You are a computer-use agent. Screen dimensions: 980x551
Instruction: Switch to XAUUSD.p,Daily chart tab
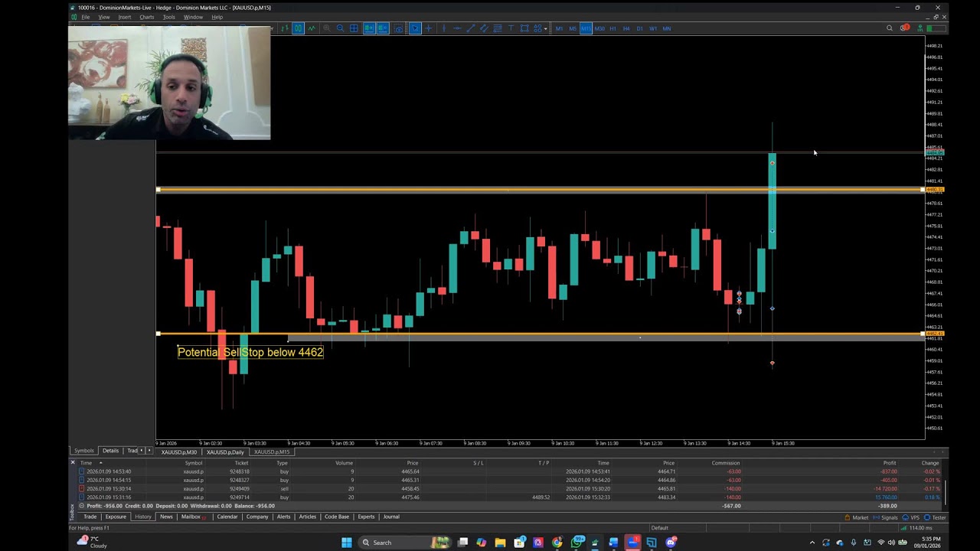pos(225,452)
